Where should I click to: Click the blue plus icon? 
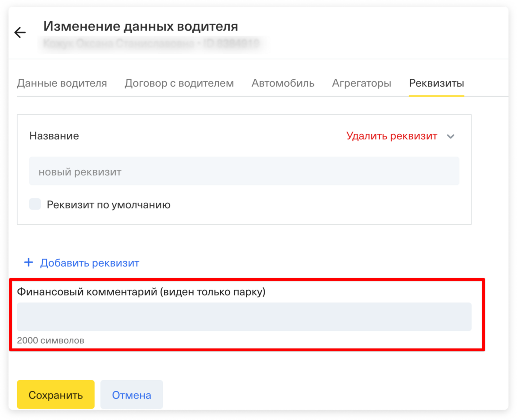point(29,262)
